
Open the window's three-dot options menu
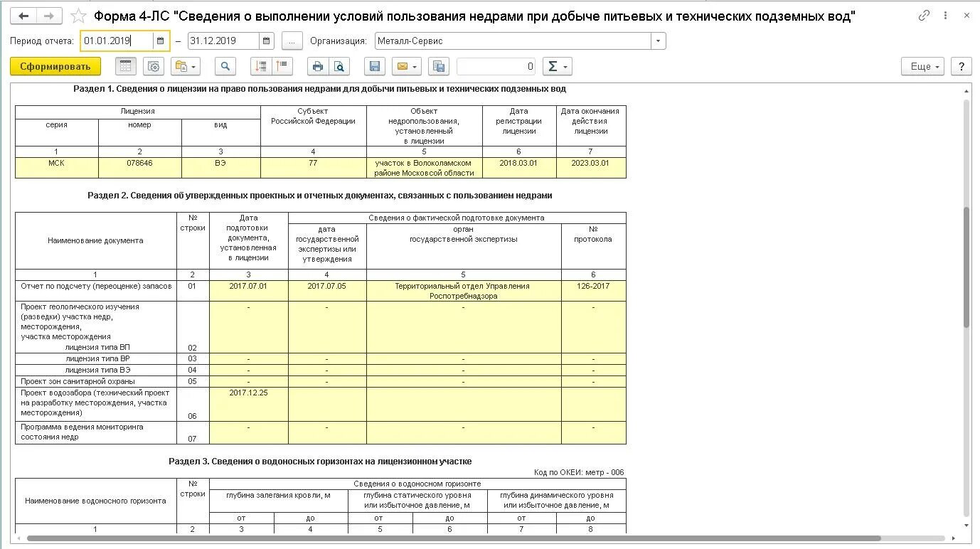click(x=944, y=15)
